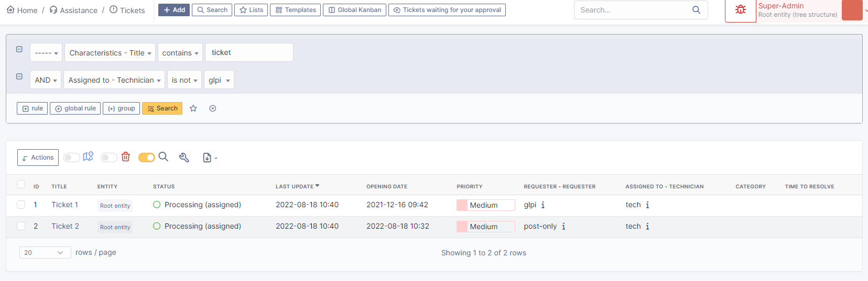Click the magnifier icon beside the orange toggle
868x281 pixels.
(x=164, y=156)
